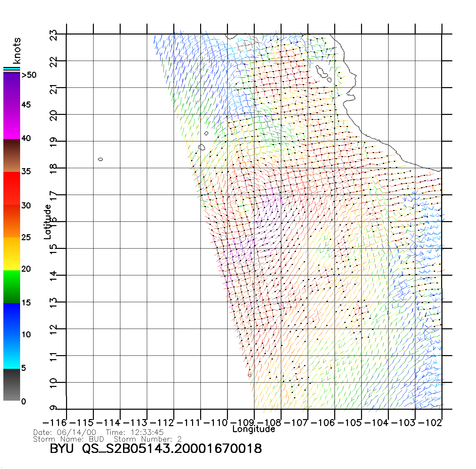Click the ">50" legend label
Viewport: 476px width, 469px height.
point(29,75)
